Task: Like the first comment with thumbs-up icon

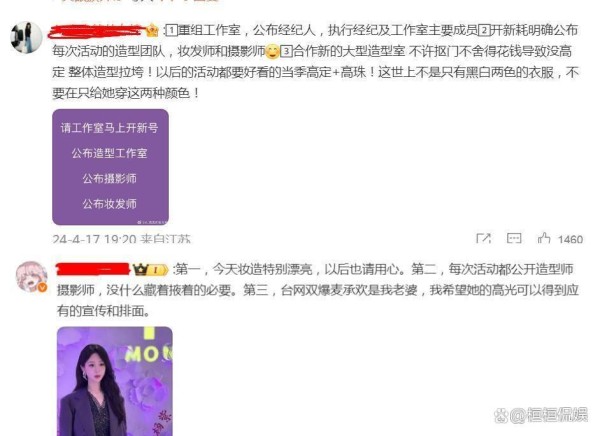Action: [x=544, y=238]
